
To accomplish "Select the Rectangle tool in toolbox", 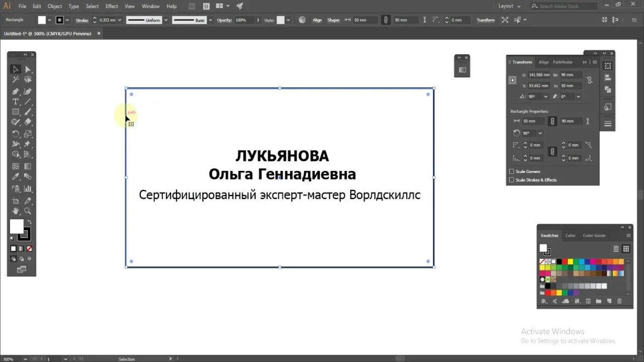I will coord(16,112).
